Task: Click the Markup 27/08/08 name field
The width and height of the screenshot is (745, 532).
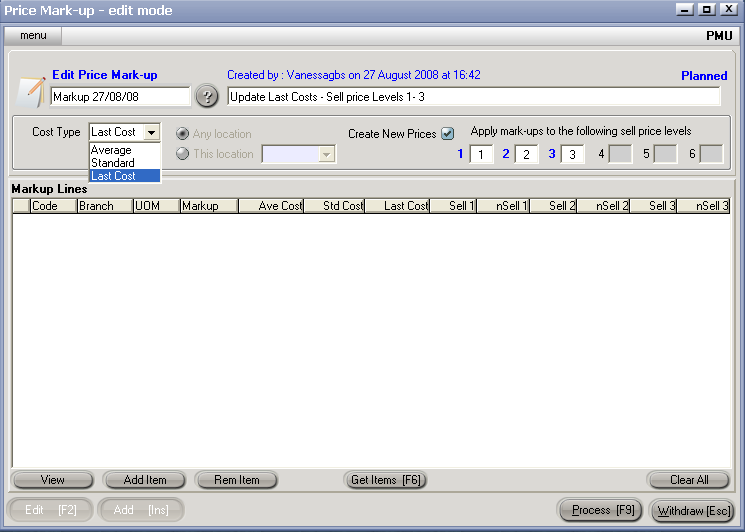Action: (120, 97)
